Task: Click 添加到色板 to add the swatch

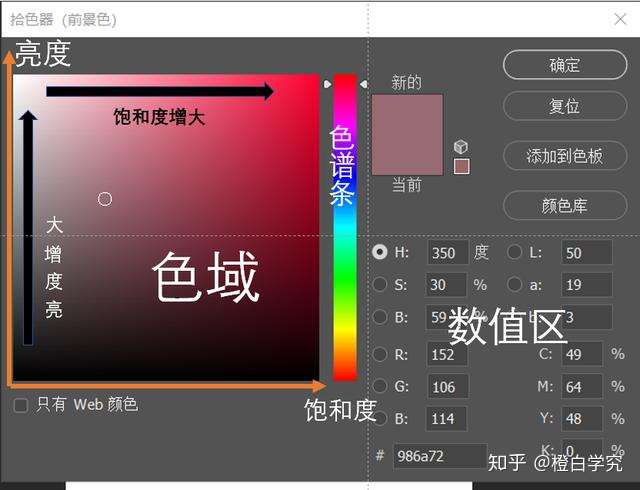Action: 565,156
